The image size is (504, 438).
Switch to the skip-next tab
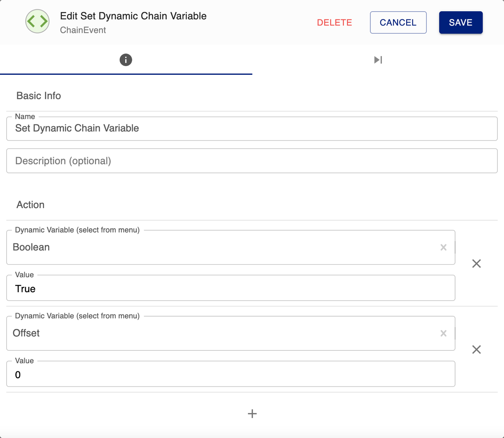pos(378,60)
